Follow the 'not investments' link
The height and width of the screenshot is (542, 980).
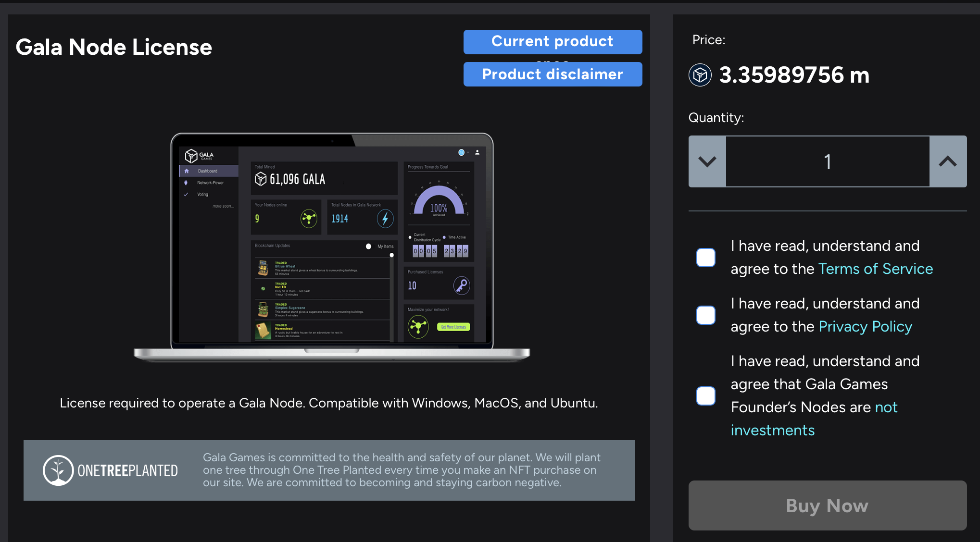pyautogui.click(x=773, y=430)
